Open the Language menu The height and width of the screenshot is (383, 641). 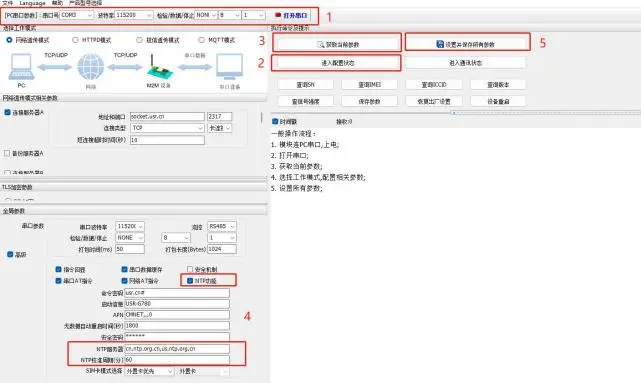pyautogui.click(x=32, y=3)
